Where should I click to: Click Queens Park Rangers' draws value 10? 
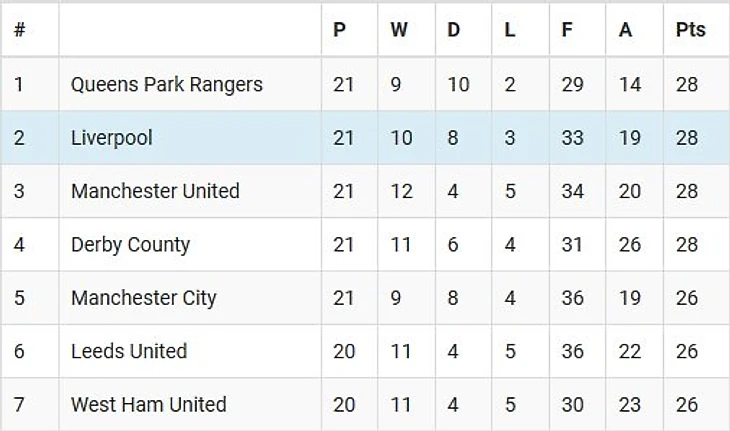point(458,84)
